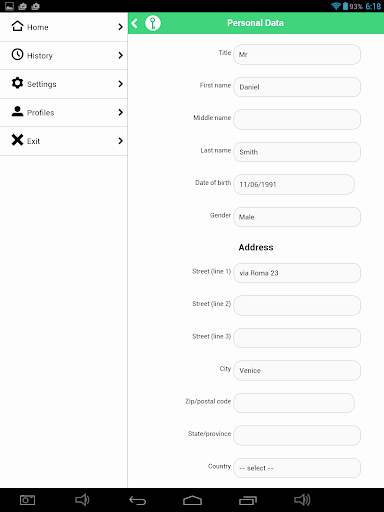This screenshot has width=384, height=512.
Task: Focus the First name field with Daniel
Action: coord(297,87)
